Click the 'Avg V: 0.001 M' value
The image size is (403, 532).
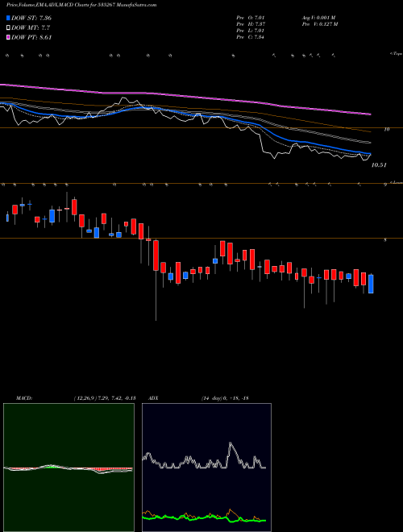coord(318,18)
